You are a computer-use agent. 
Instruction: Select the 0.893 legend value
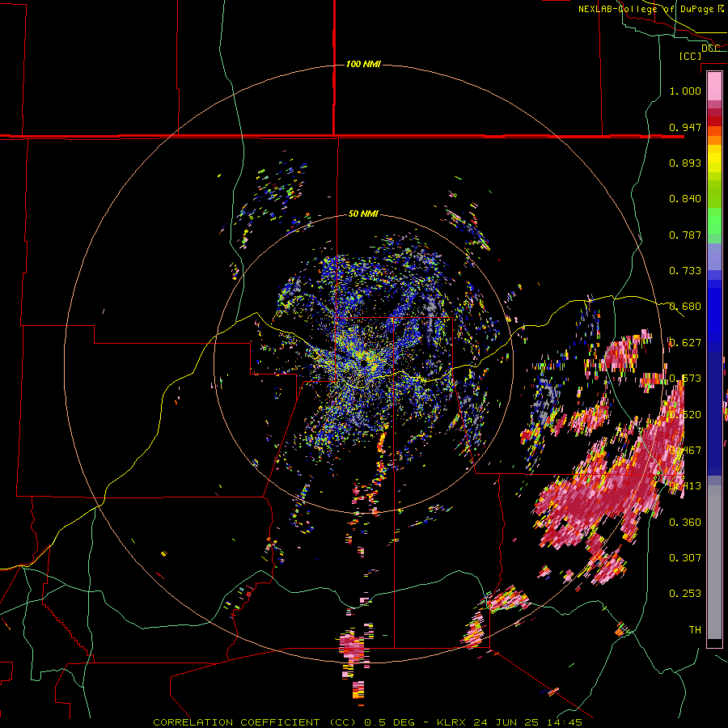click(x=685, y=163)
